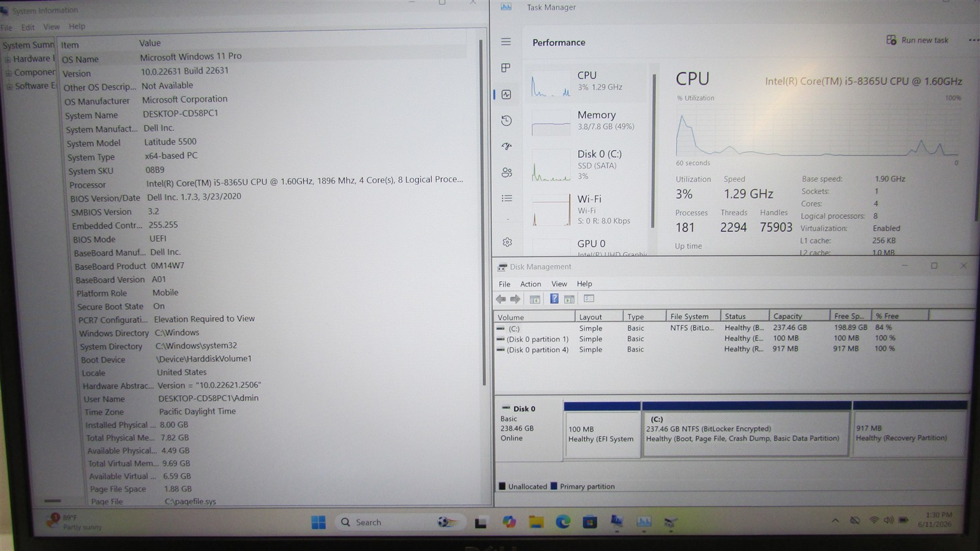This screenshot has width=980, height=551.
Task: Open File menu in Disk Management
Action: pyautogui.click(x=504, y=284)
